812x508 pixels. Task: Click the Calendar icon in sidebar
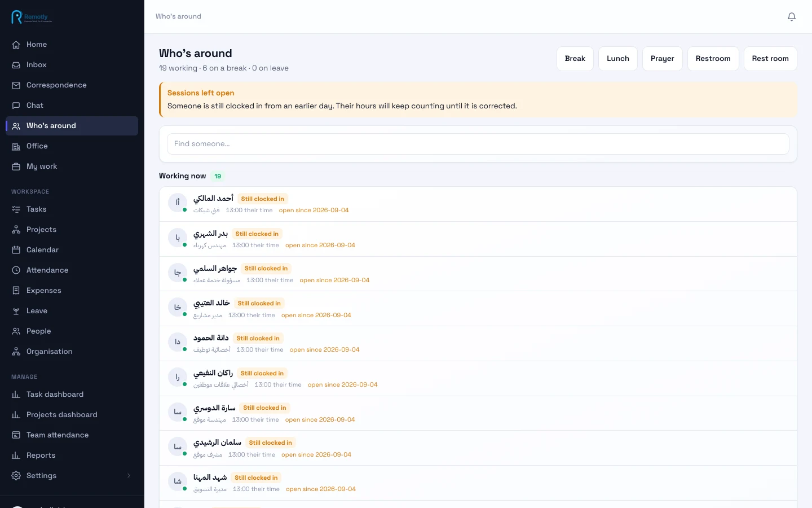(x=16, y=250)
